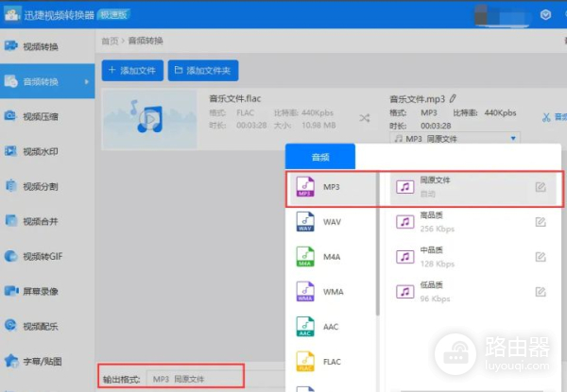Click the 添加文件 button

132,71
